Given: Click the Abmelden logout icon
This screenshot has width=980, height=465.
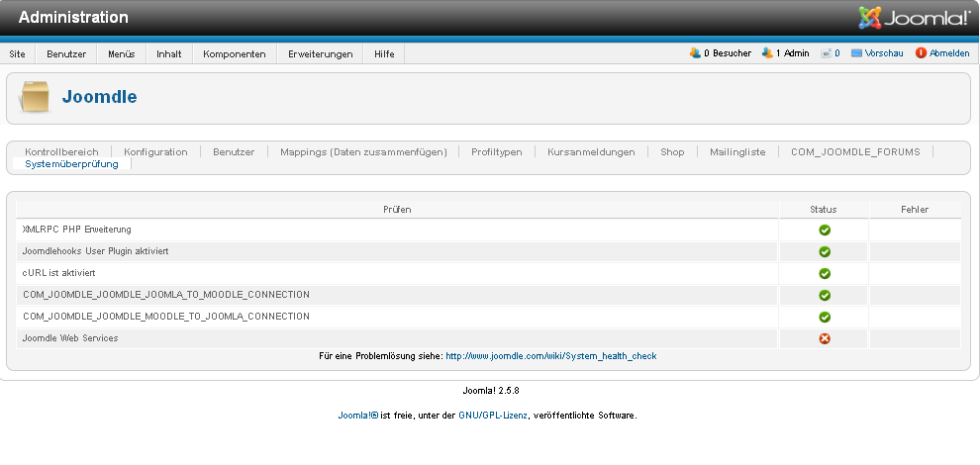Looking at the screenshot, I should [921, 53].
